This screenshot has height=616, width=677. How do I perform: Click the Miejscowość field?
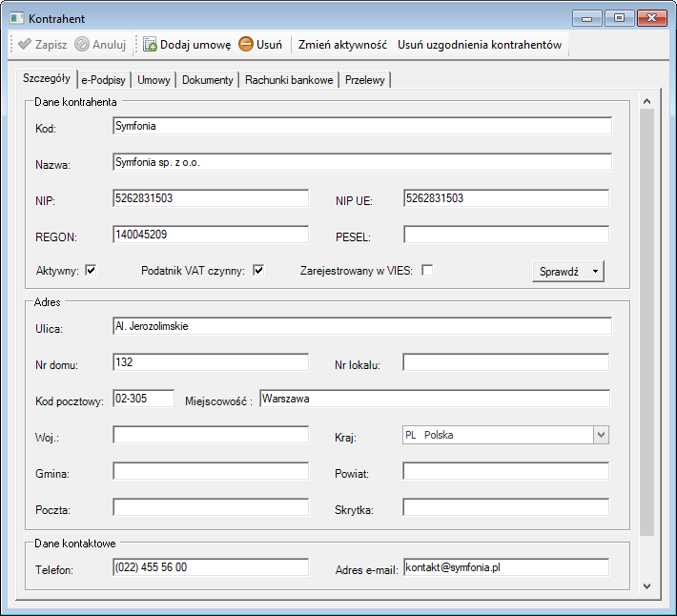(435, 399)
